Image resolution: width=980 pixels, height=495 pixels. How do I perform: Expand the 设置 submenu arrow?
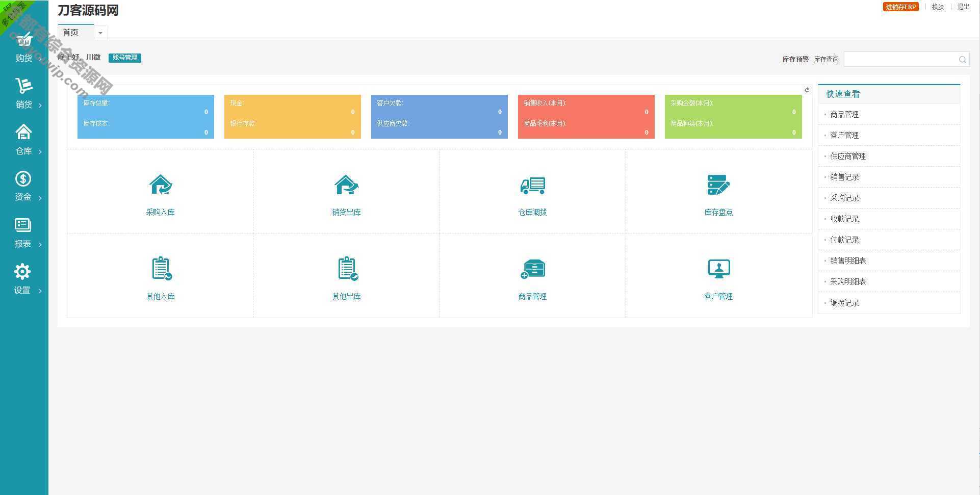point(40,291)
